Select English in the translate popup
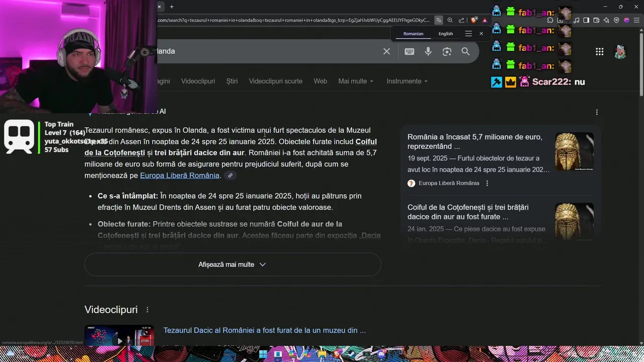Image resolution: width=644 pixels, height=362 pixels. pyautogui.click(x=446, y=34)
